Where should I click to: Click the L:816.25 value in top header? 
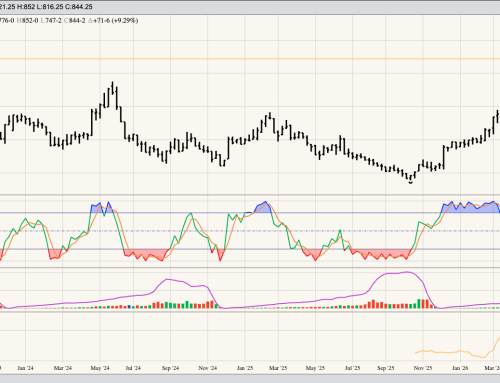(x=50, y=7)
